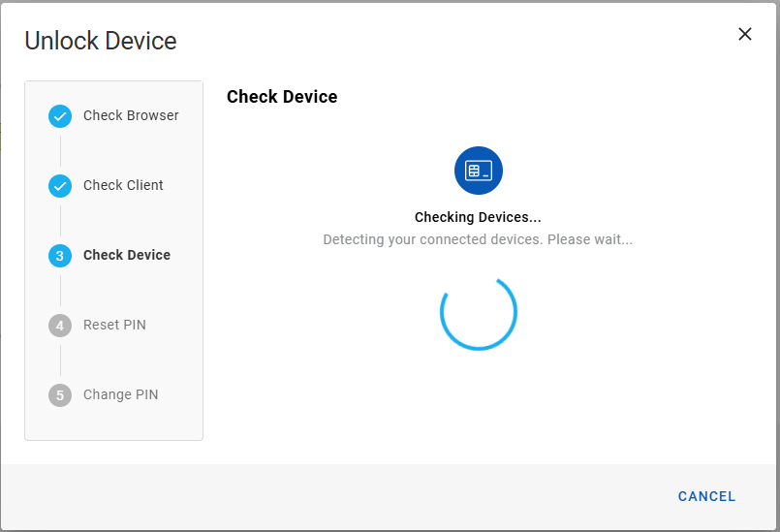Image resolution: width=780 pixels, height=532 pixels.
Task: Click the Checking Devices... status text
Action: (x=478, y=217)
